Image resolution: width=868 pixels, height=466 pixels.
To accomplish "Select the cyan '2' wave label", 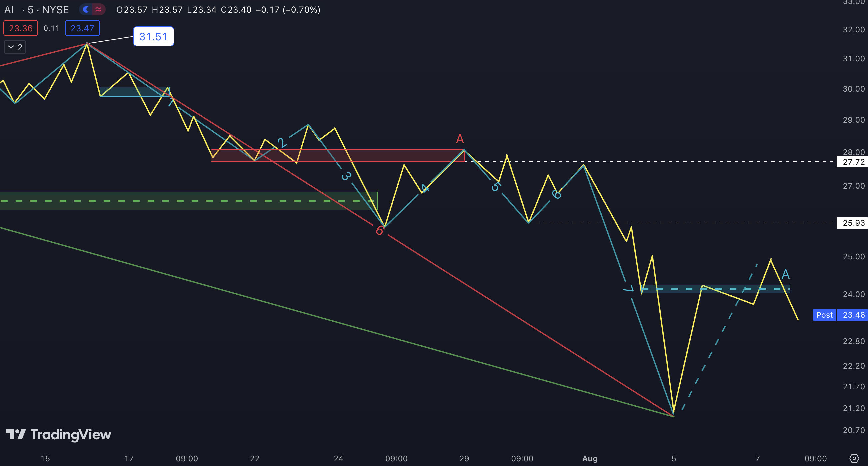I will coord(282,143).
